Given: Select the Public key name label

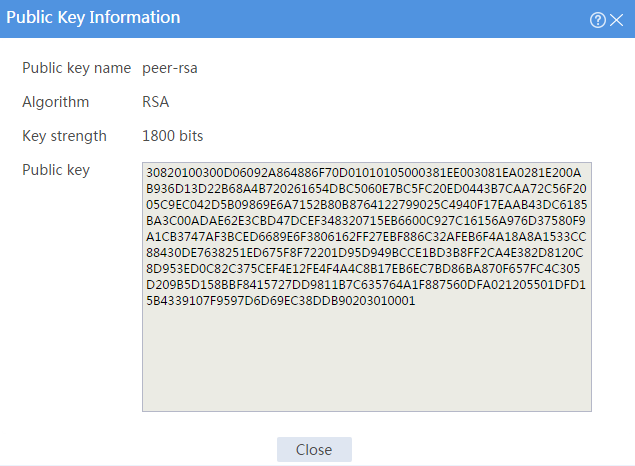Looking at the screenshot, I should [77, 68].
